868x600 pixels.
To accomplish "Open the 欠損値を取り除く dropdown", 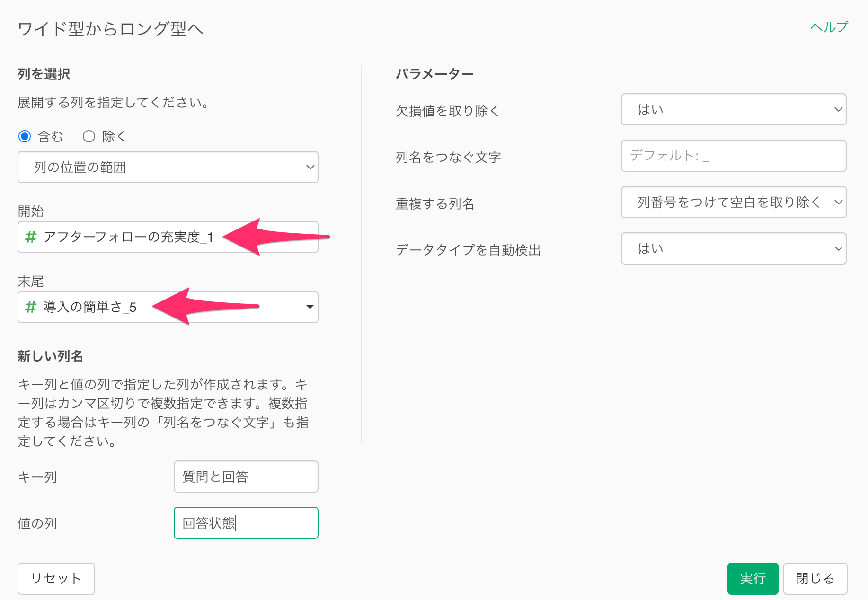I will point(733,109).
